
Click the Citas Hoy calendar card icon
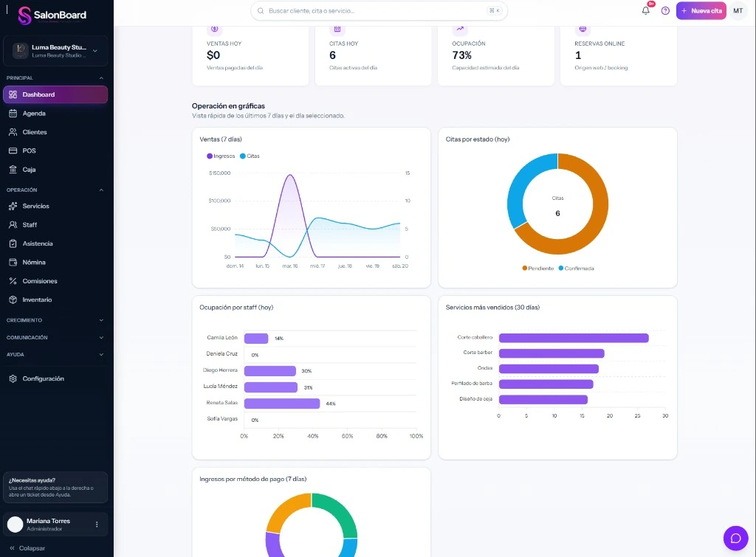[337, 29]
